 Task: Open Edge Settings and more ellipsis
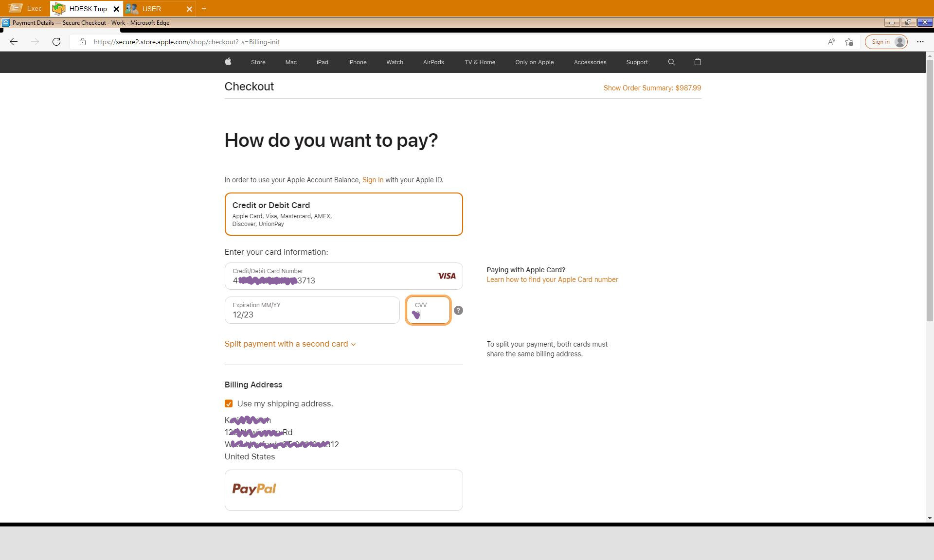pos(920,42)
